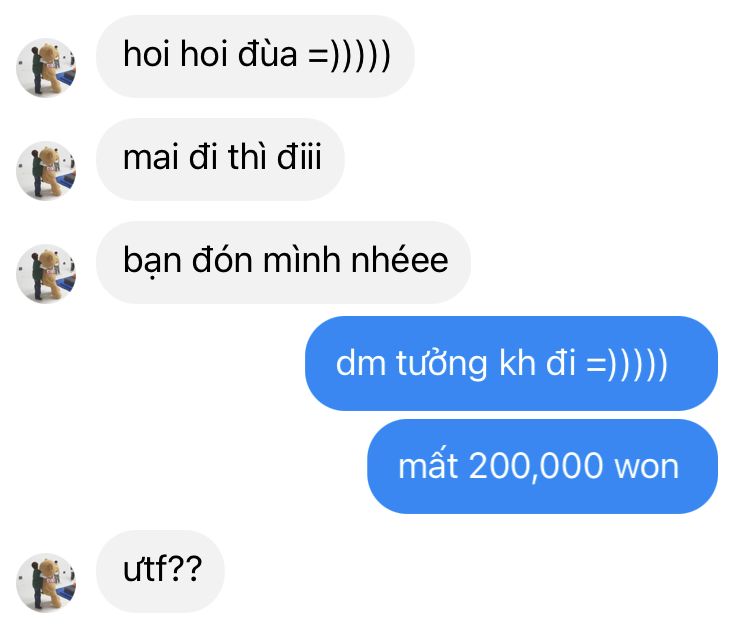
Task: Click the word 'tưởng' in blue bubble
Action: pos(441,365)
